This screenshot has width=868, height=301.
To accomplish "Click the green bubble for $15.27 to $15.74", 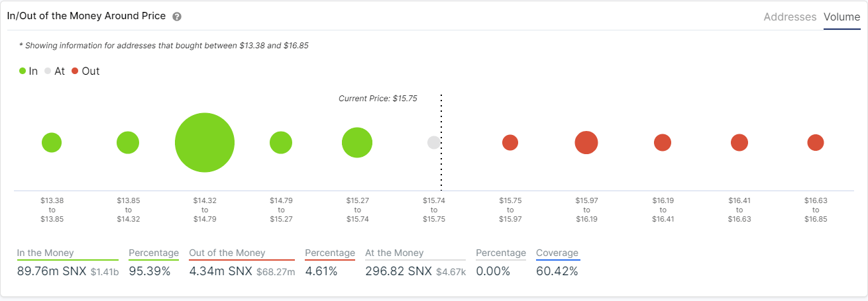I will click(x=357, y=142).
